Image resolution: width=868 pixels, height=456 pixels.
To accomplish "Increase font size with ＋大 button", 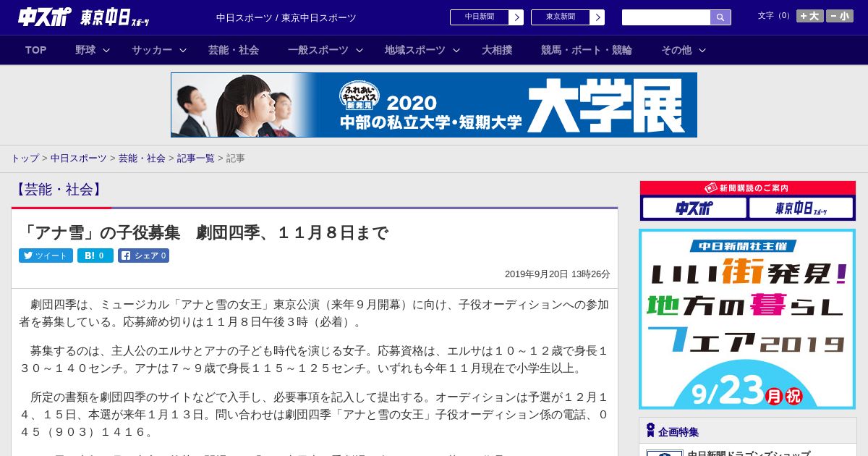I will click(x=810, y=16).
